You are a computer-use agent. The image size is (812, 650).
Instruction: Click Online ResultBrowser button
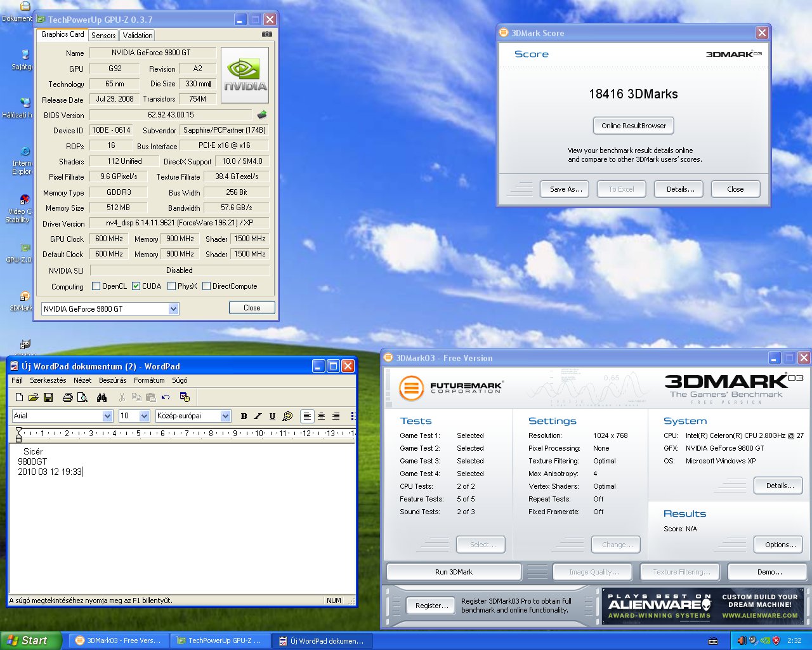click(634, 126)
